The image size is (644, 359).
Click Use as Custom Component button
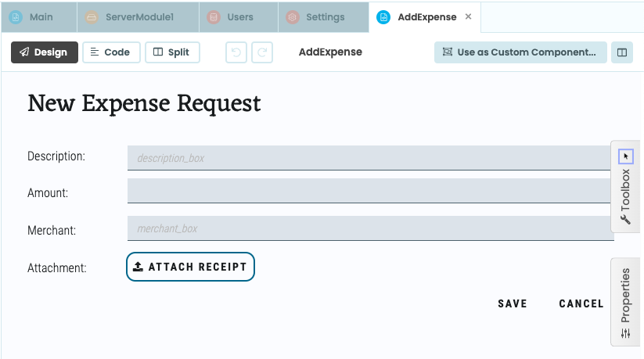point(520,52)
